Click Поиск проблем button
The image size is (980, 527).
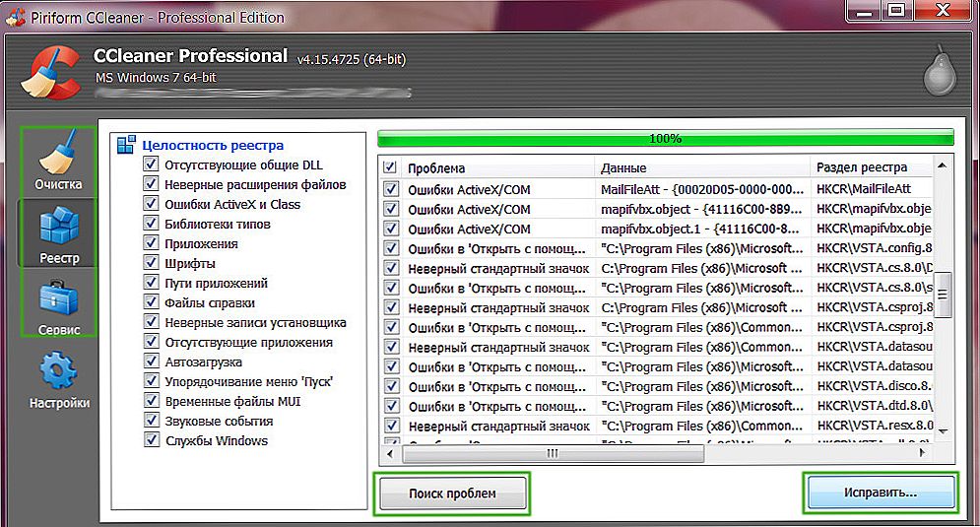pyautogui.click(x=452, y=494)
